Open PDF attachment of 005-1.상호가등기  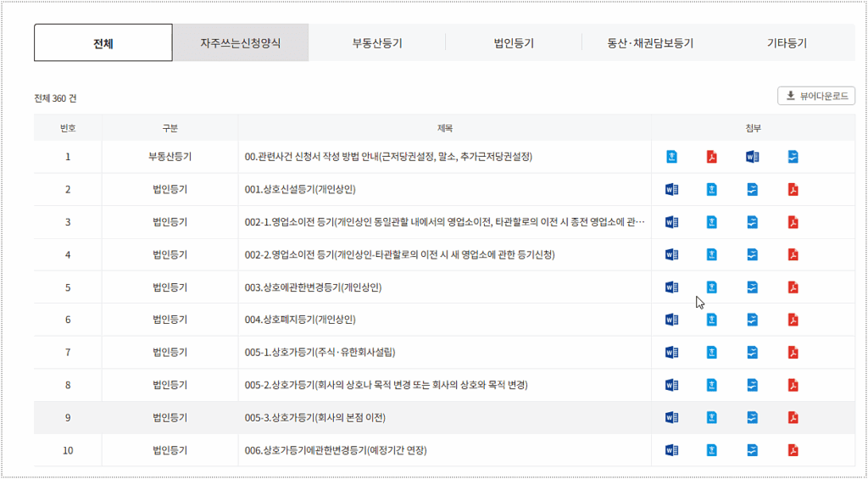pos(793,352)
